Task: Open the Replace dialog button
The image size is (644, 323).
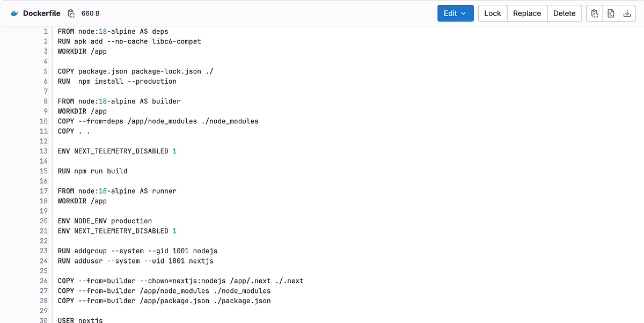Action: tap(526, 13)
